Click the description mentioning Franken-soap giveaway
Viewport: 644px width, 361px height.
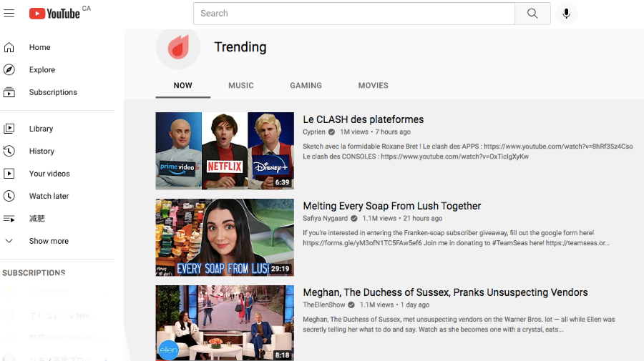(457, 238)
